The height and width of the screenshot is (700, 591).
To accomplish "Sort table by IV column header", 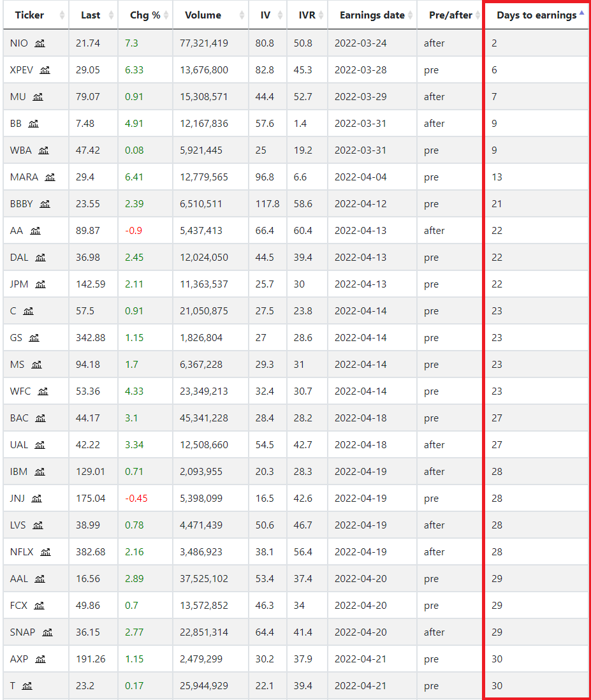I will tap(268, 15).
